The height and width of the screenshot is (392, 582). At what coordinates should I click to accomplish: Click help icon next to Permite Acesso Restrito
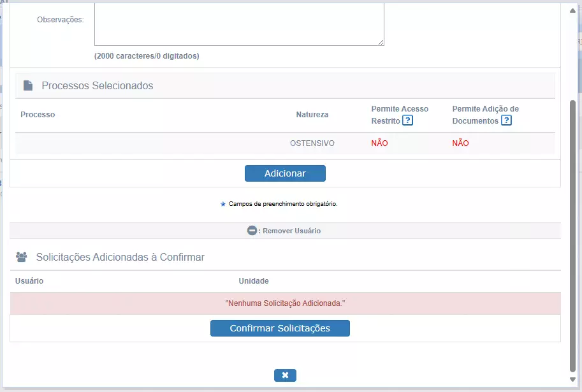407,120
